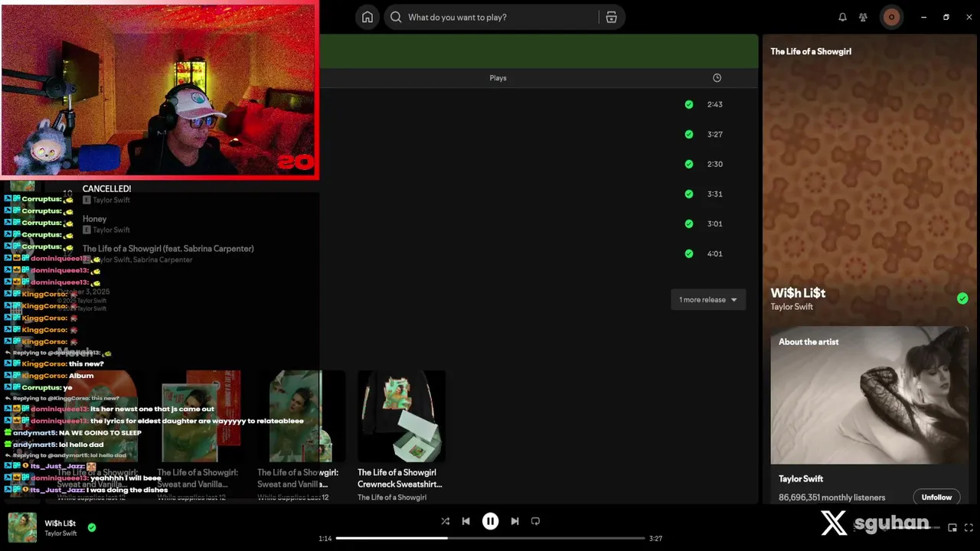Open Wi$h Li$t title in now playing bar
This screenshot has height=551, width=980.
pyautogui.click(x=60, y=523)
